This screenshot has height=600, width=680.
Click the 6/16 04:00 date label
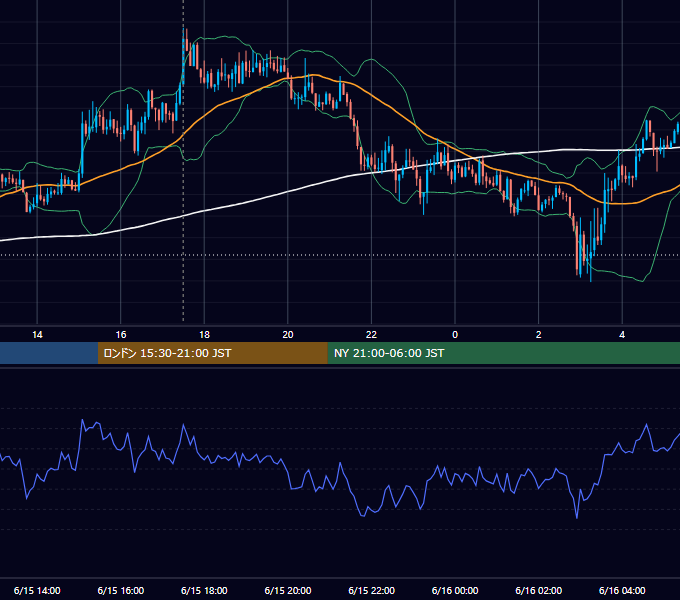(622, 590)
